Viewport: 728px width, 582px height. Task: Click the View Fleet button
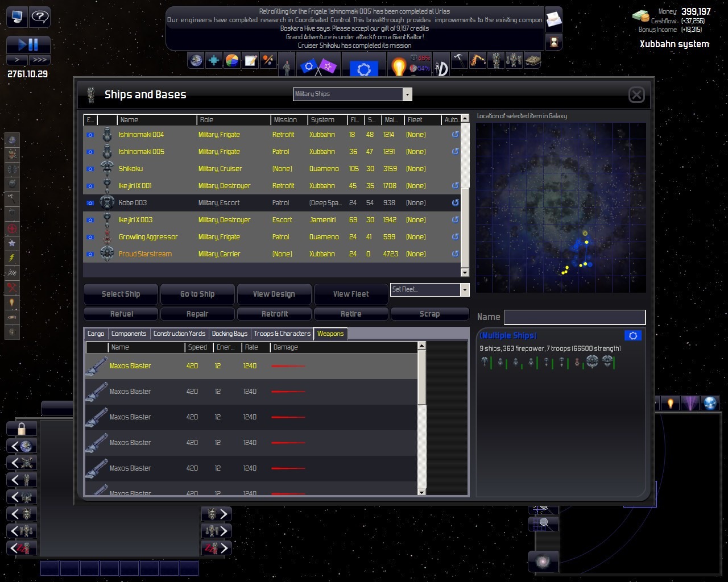351,294
